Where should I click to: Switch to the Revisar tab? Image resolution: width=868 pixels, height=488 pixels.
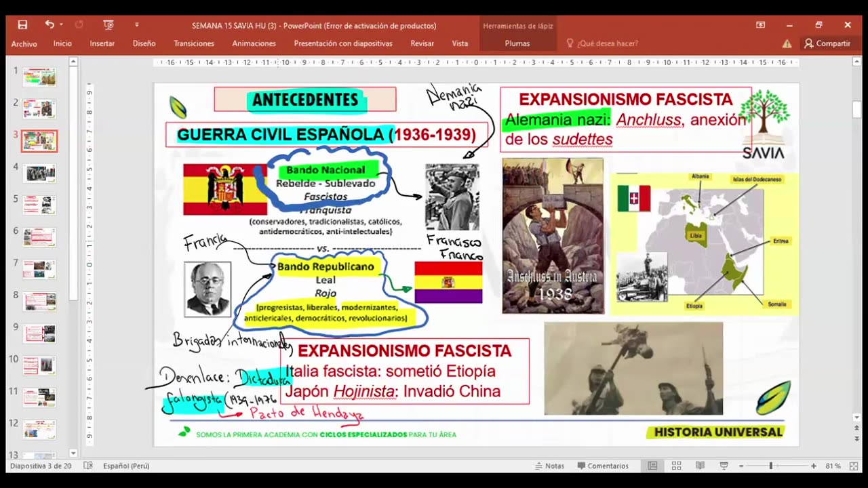click(x=422, y=43)
